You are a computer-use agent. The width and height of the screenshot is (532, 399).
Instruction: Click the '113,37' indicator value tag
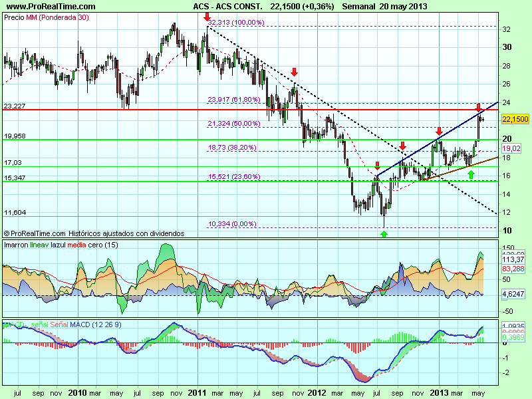tap(513, 259)
